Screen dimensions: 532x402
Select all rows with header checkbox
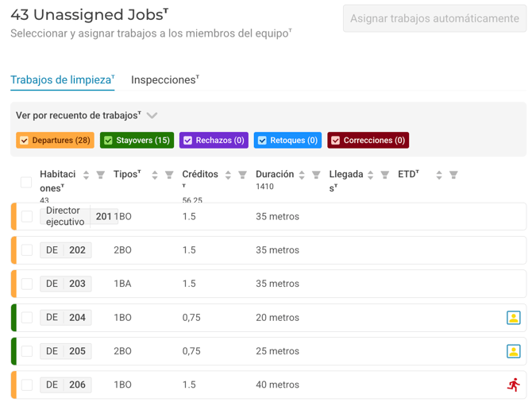coord(26,182)
